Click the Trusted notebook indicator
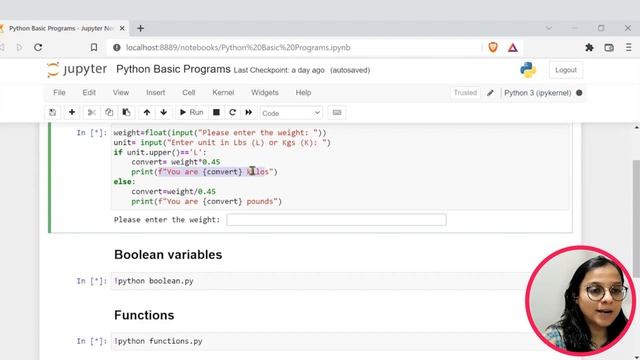The image size is (640, 360). (x=465, y=93)
